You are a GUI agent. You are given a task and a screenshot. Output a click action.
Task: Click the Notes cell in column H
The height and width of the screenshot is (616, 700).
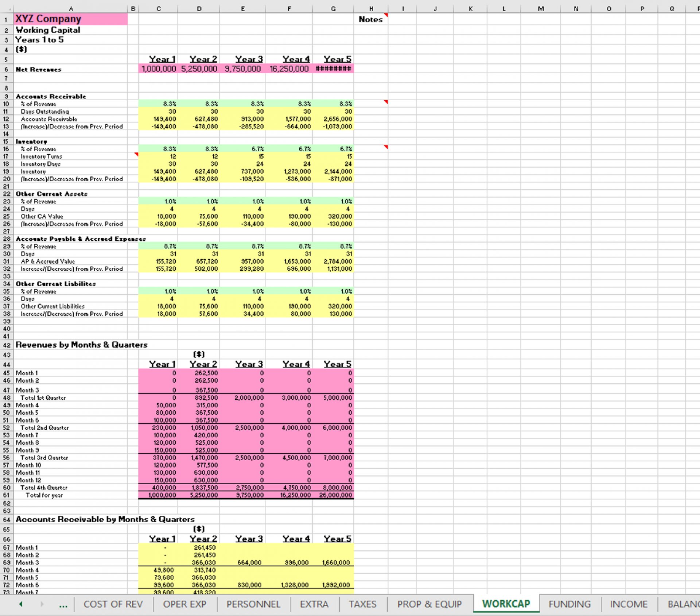click(371, 19)
